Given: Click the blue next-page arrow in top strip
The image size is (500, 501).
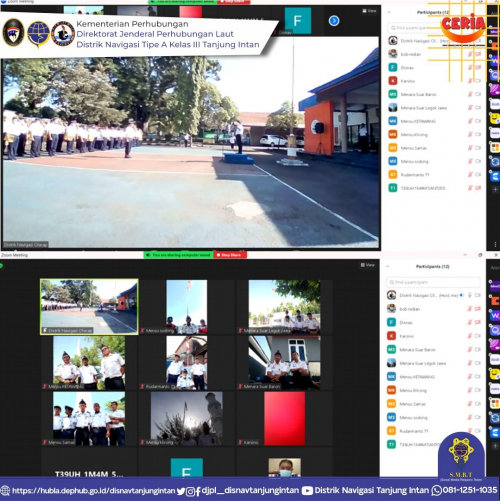Looking at the screenshot, I should 334,21.
